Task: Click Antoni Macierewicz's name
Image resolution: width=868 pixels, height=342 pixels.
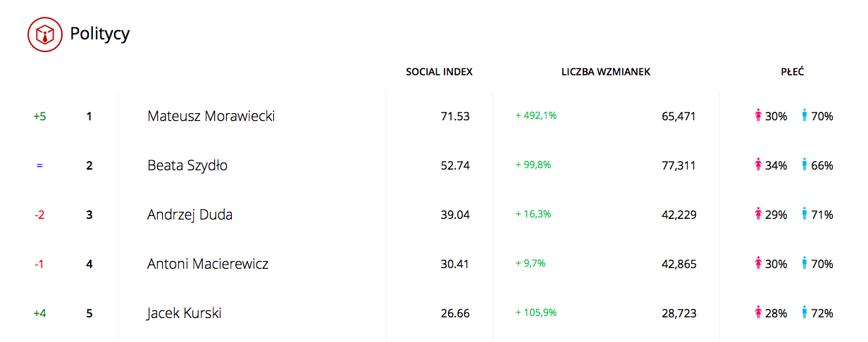Action: point(208,264)
